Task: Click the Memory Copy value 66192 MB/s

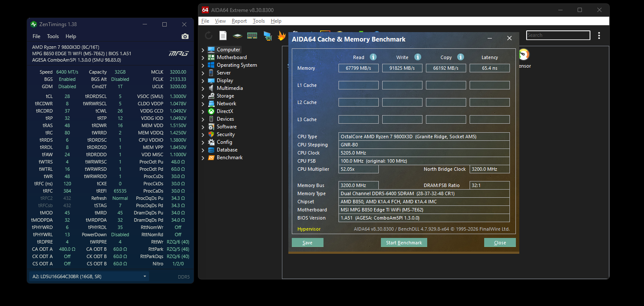Action: [x=446, y=68]
